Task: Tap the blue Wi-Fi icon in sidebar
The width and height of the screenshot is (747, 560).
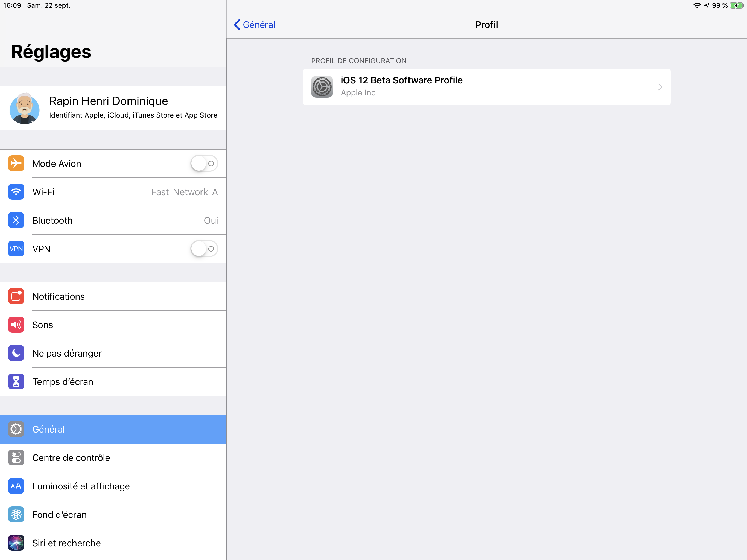Action: point(16,192)
